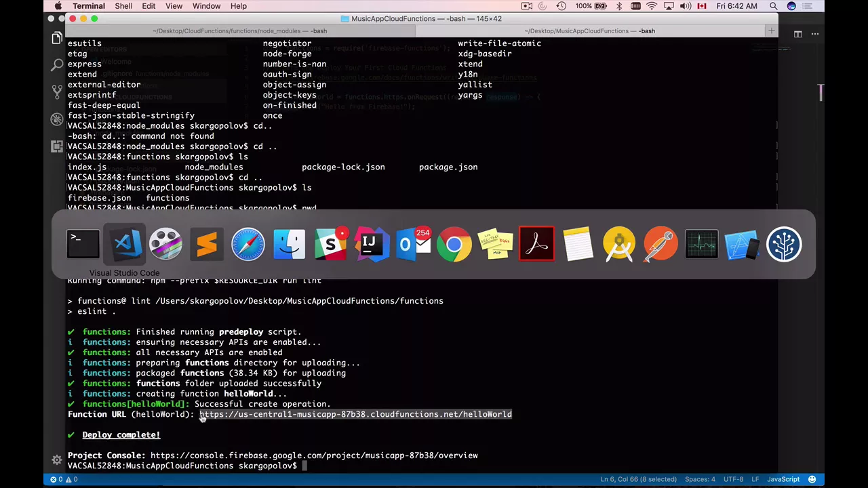The height and width of the screenshot is (488, 868).
Task: Send feedback via VS Code smiley icon
Action: (x=812, y=479)
